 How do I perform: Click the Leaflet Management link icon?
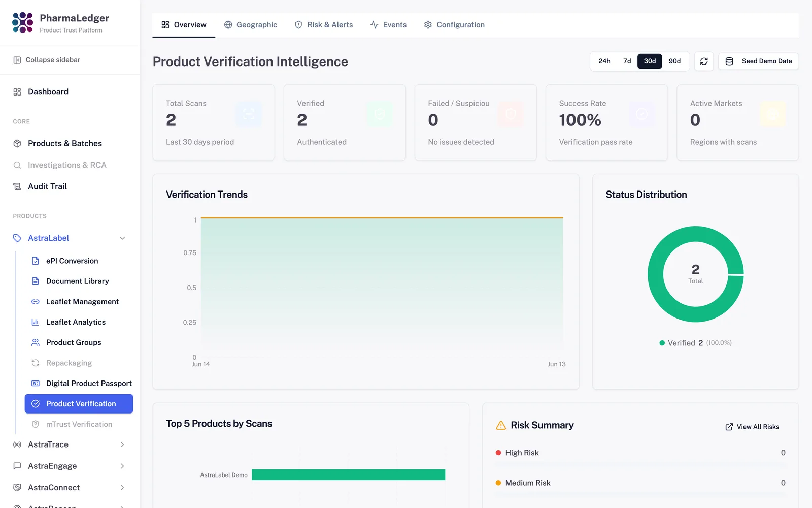click(36, 302)
